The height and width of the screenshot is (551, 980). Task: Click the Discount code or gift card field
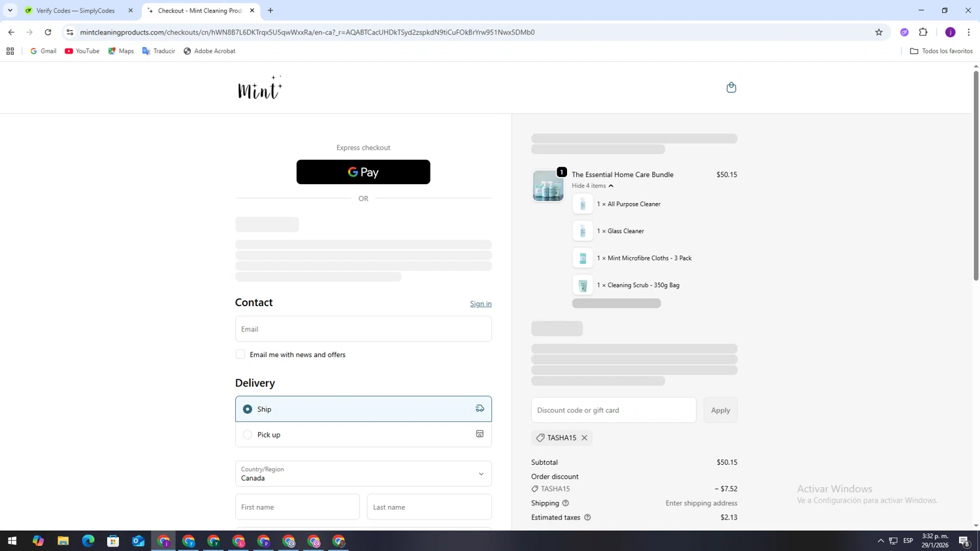coord(613,410)
